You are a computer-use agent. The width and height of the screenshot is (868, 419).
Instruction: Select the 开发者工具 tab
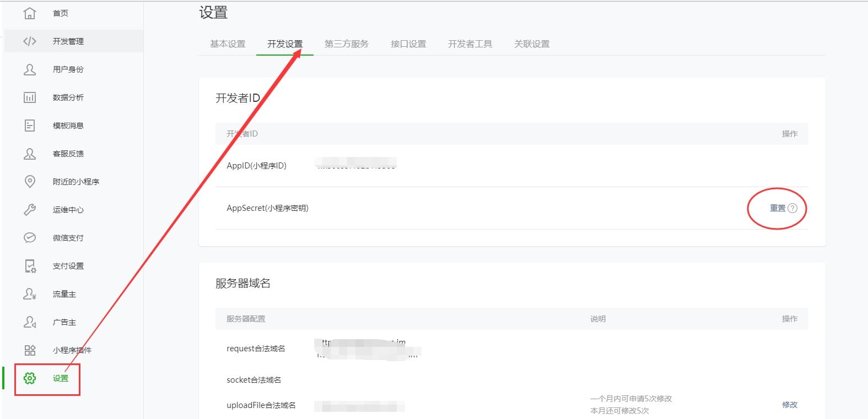tap(470, 44)
